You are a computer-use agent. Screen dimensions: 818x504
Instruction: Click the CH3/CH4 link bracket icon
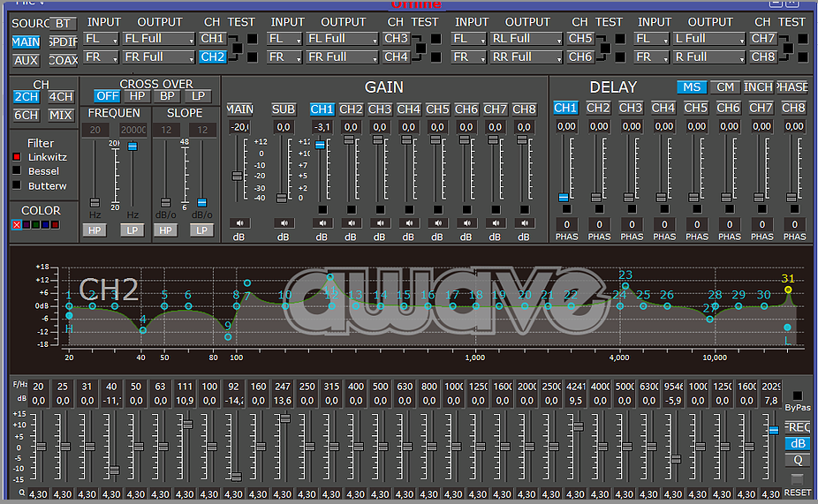(420, 48)
